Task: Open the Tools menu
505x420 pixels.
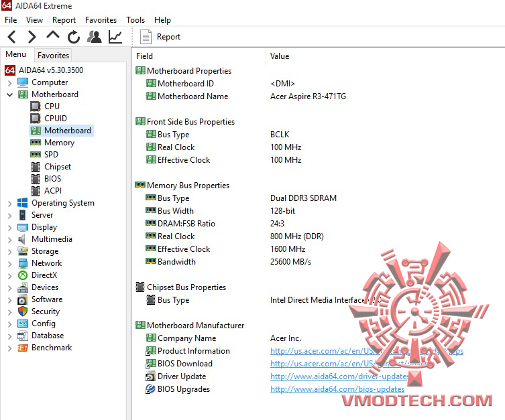Action: [x=135, y=20]
